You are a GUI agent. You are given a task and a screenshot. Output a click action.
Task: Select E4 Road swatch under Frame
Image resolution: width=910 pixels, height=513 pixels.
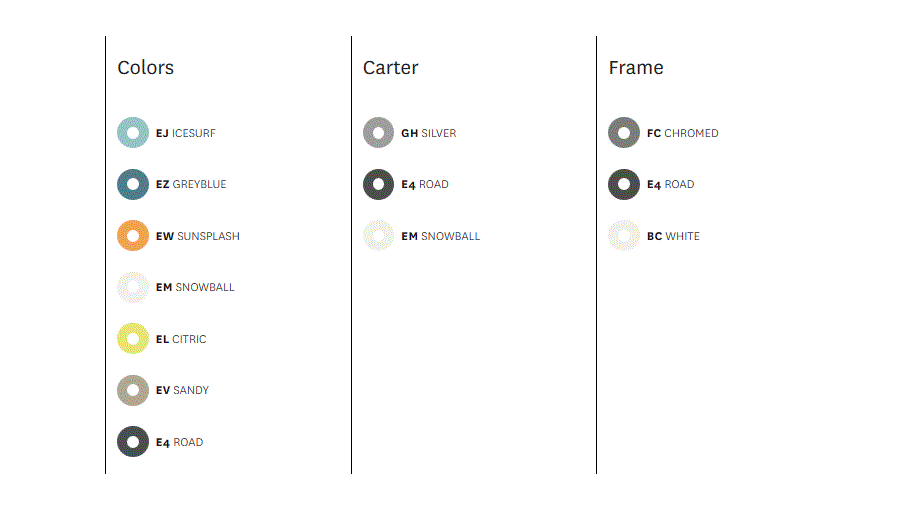624,184
